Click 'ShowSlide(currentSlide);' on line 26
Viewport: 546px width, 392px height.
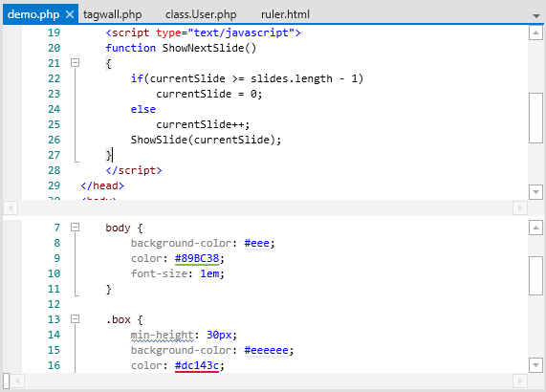tap(206, 140)
